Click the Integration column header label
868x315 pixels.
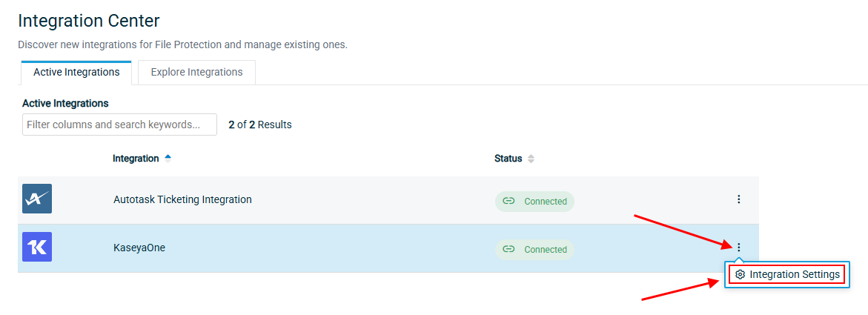click(136, 159)
